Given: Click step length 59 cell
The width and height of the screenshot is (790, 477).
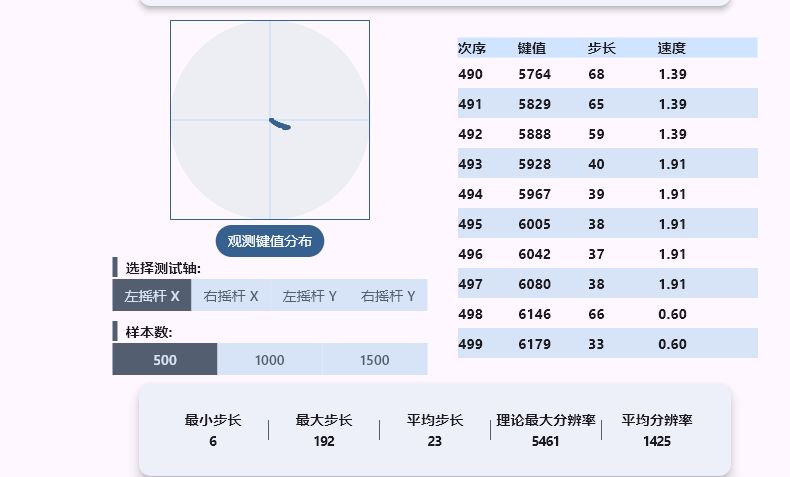Looking at the screenshot, I should click(597, 134).
